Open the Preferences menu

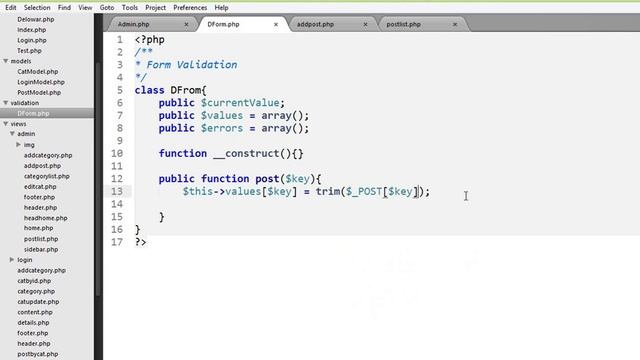point(190,8)
